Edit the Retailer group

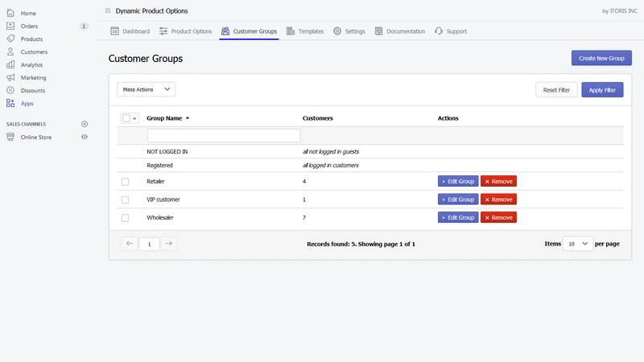pyautogui.click(x=458, y=182)
